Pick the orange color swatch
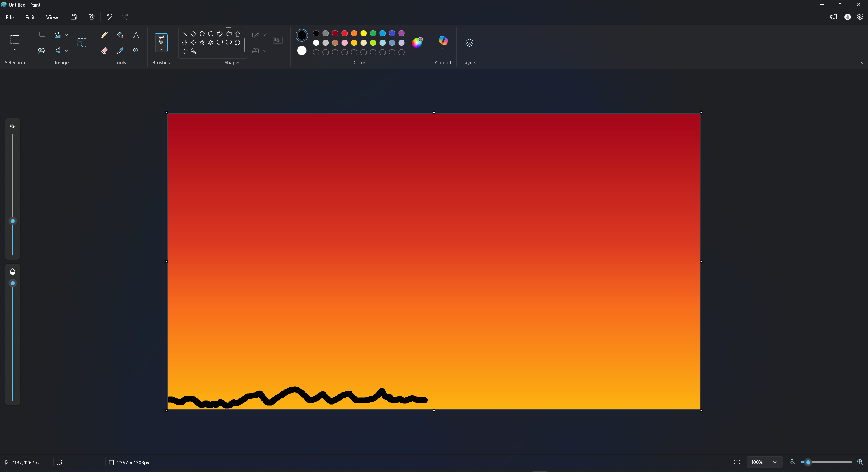 pyautogui.click(x=354, y=33)
